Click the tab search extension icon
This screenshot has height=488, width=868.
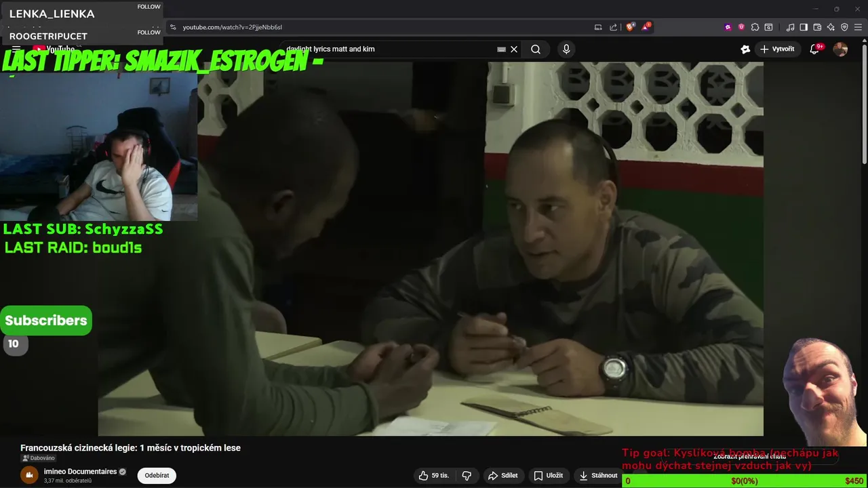768,27
